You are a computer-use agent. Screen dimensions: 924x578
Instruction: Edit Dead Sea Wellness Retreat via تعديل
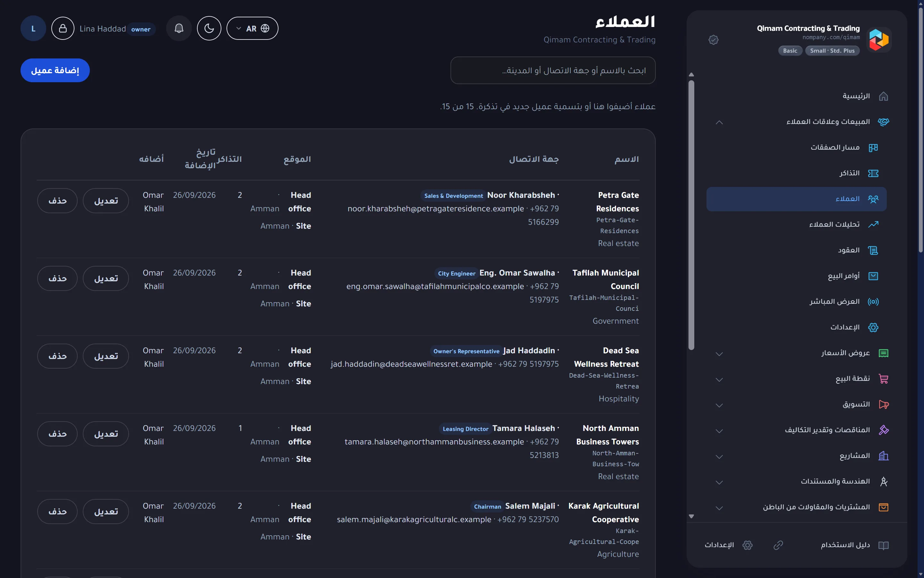click(106, 356)
